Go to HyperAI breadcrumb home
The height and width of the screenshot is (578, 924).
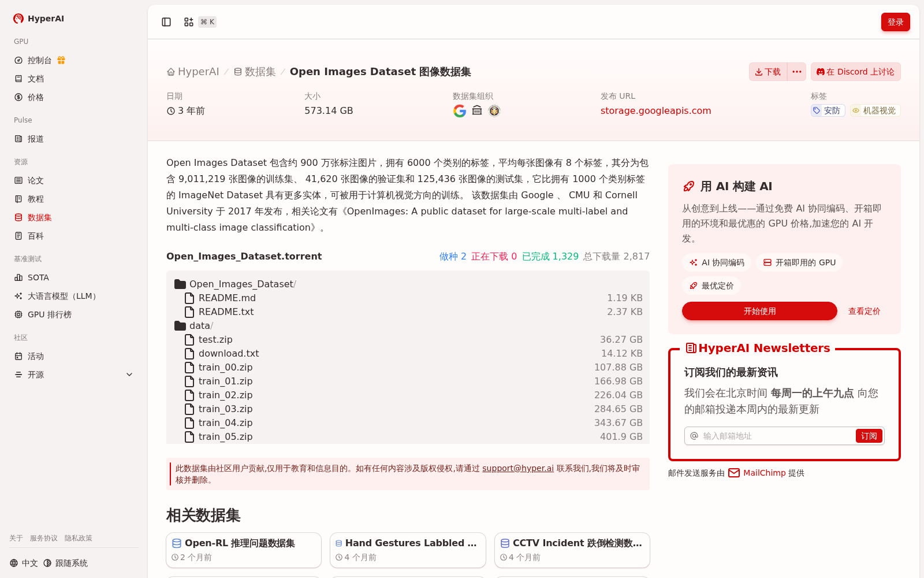193,72
